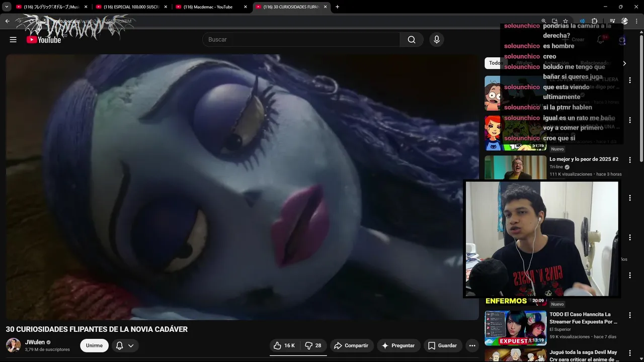This screenshot has height=362, width=644.
Task: Open more actions ellipsis below video
Action: (x=472, y=345)
